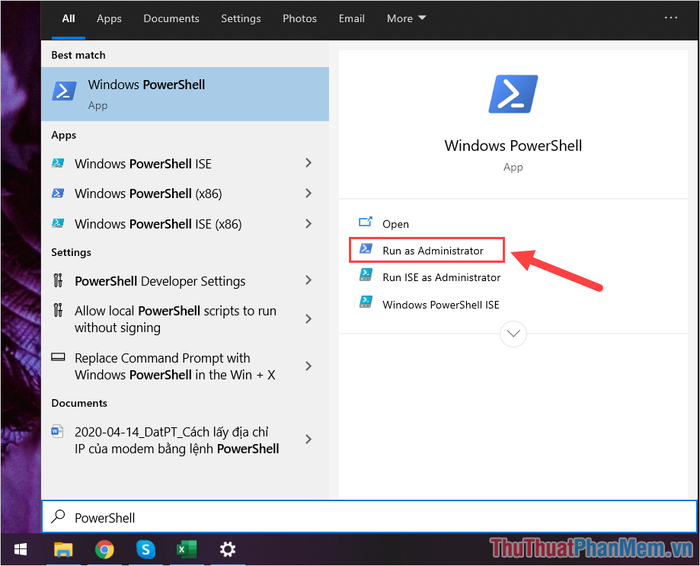Click the Windows PowerShell ISE app icon in Apps list
Viewport: 700px width, 566px height.
(x=58, y=163)
